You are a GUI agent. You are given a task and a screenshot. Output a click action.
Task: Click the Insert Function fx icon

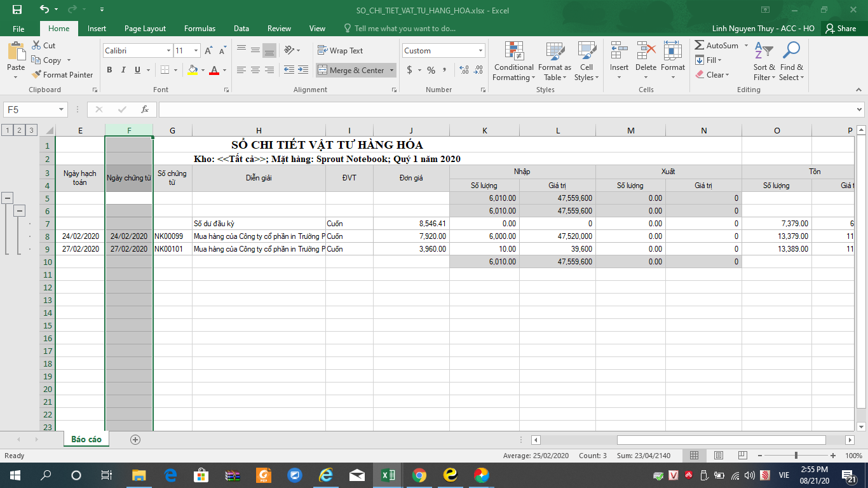point(145,109)
